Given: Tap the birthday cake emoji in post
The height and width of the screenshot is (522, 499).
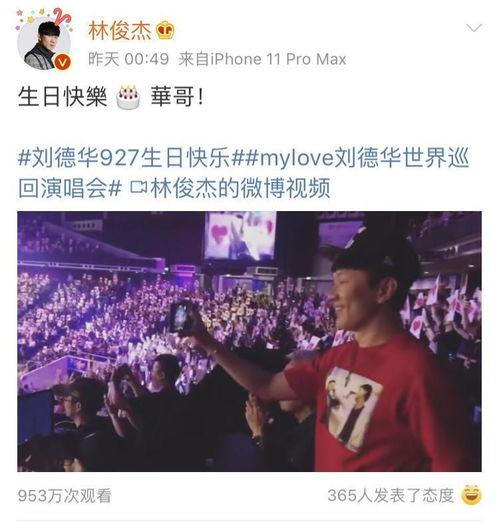Looking at the screenshot, I should pyautogui.click(x=128, y=97).
